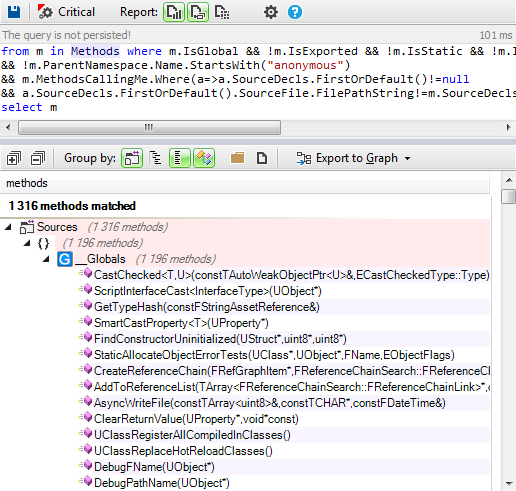This screenshot has width=516, height=491.
Task: Click the third Report icon
Action: click(222, 12)
